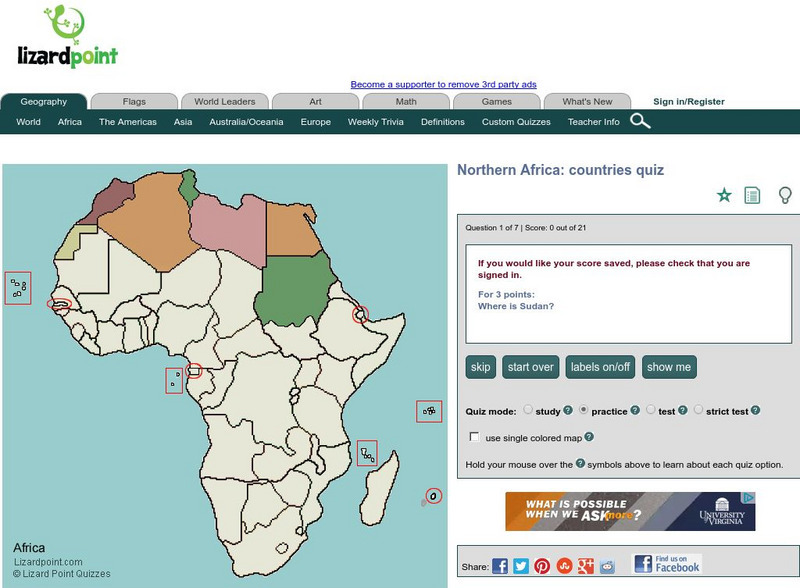The image size is (800, 588).
Task: Go to Australia/Oceania menu item
Action: point(246,122)
